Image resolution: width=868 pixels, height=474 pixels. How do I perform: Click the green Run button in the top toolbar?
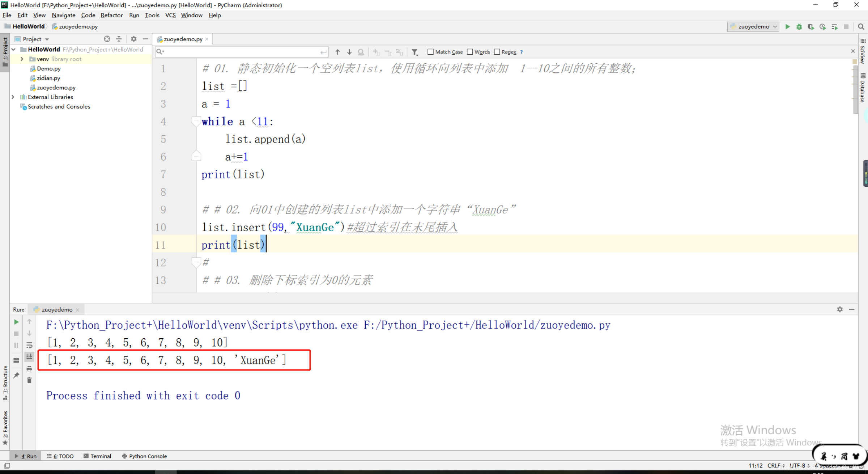pos(787,26)
